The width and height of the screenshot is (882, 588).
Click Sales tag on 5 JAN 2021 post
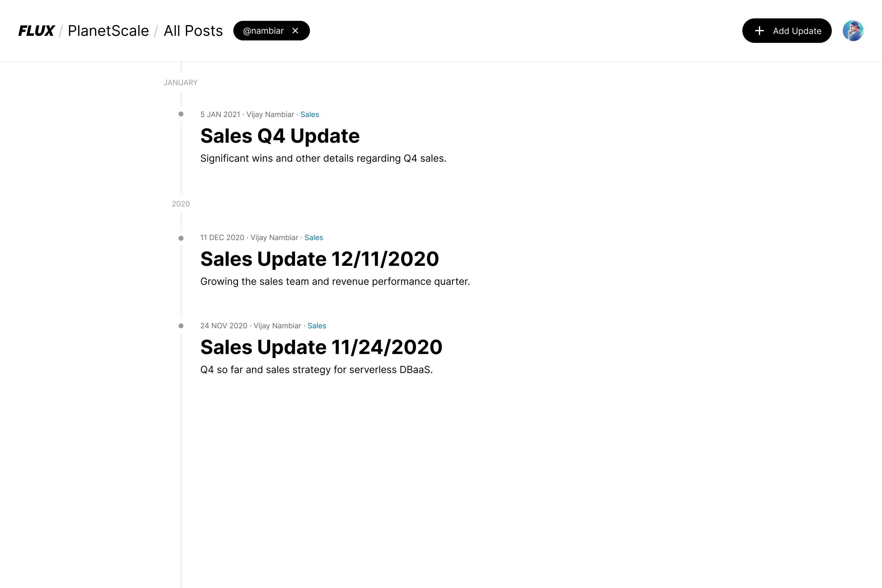pyautogui.click(x=309, y=114)
